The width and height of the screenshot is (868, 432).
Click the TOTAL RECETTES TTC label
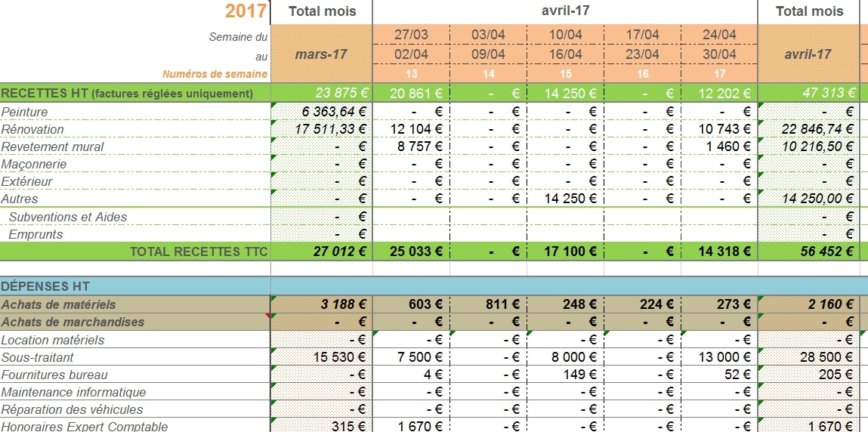point(199,251)
